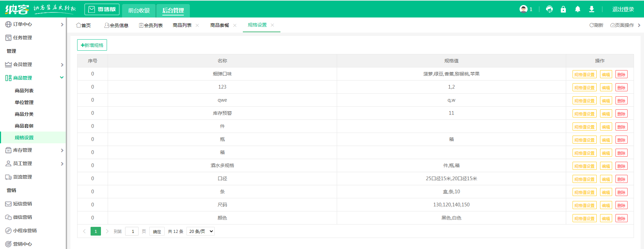Switch to 后台管理 tab
The height and width of the screenshot is (249, 644).
(173, 10)
